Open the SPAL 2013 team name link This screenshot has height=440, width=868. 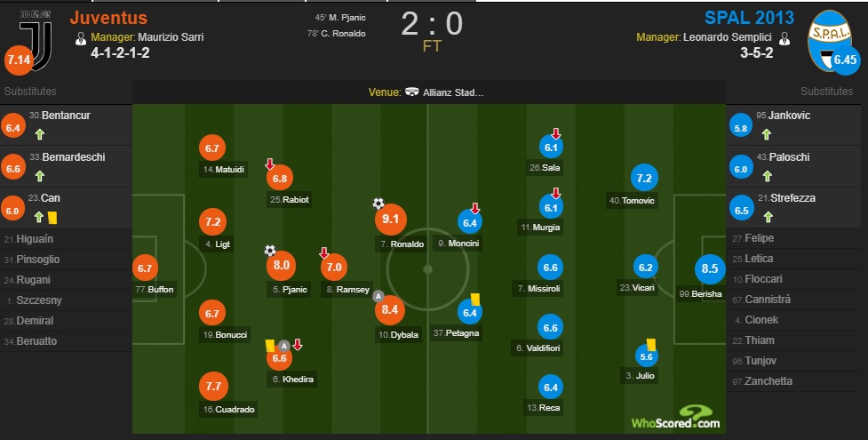pos(749,18)
